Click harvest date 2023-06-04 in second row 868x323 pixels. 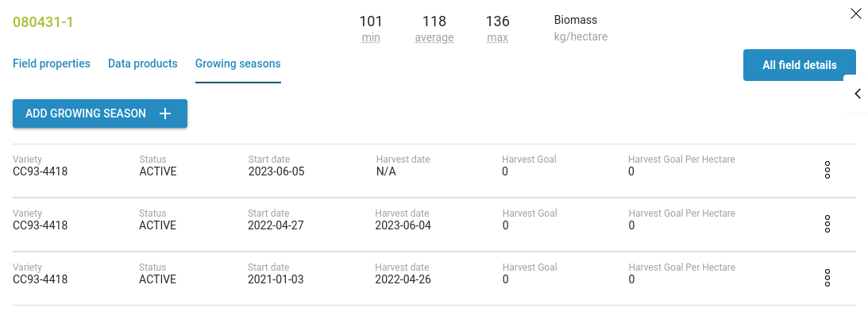[x=403, y=225]
